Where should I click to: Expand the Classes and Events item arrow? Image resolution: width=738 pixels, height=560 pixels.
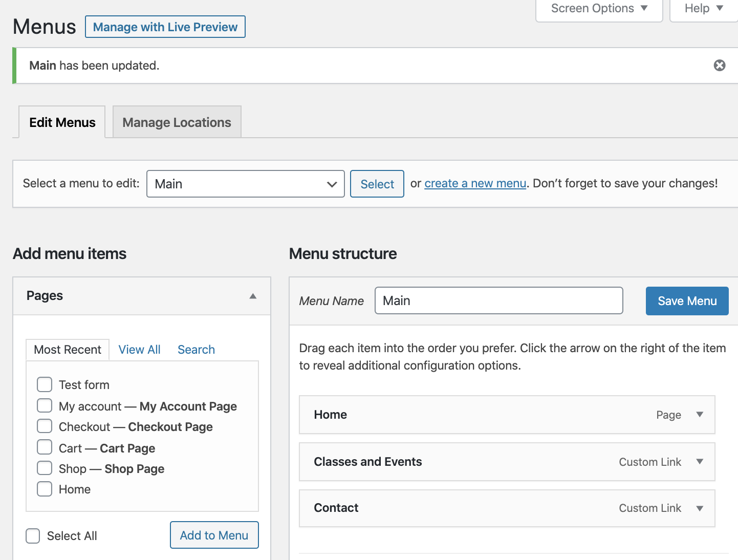point(699,462)
